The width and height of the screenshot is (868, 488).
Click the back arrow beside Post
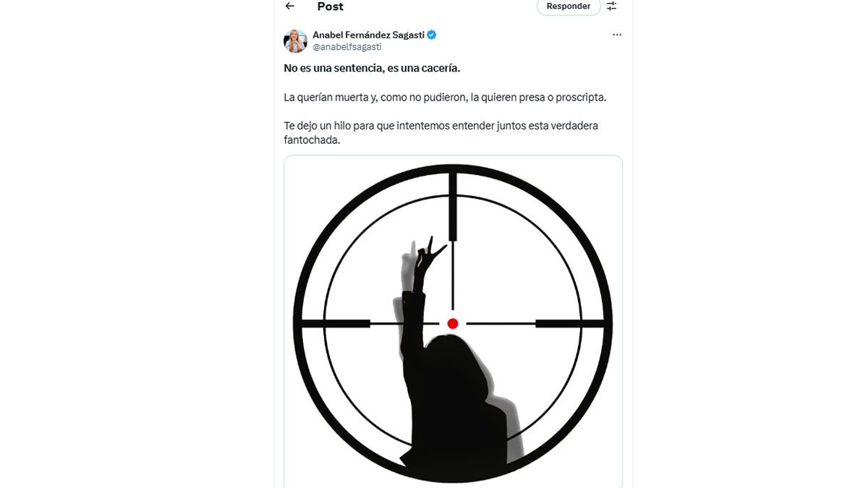click(290, 7)
